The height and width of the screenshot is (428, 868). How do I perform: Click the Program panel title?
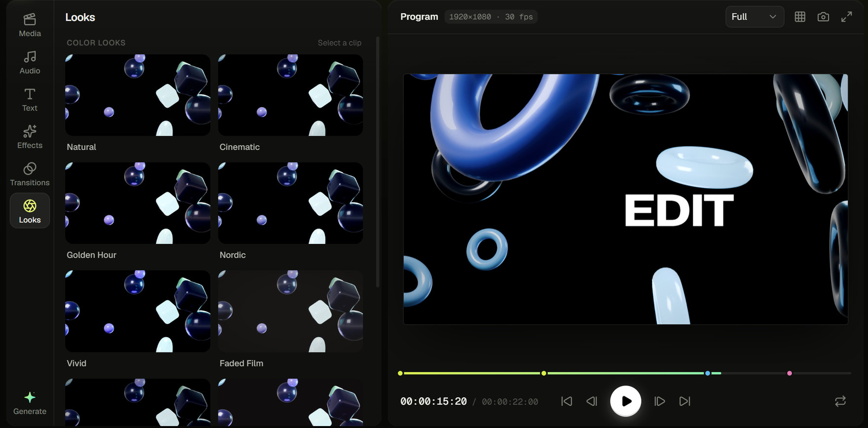(419, 17)
